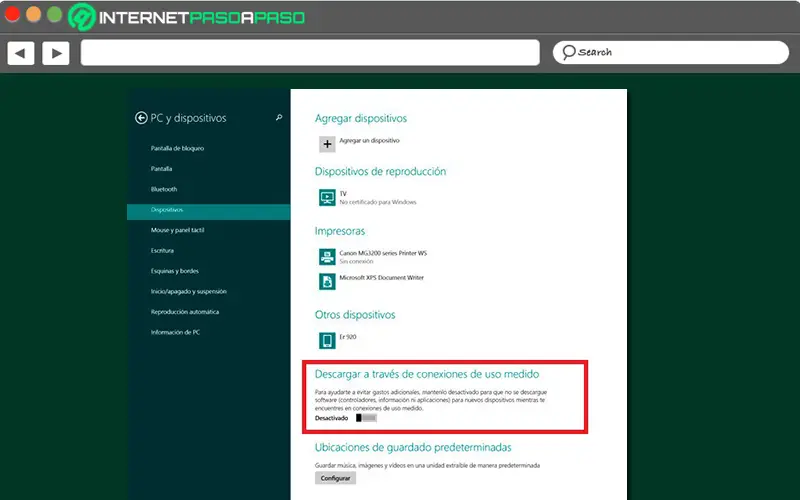Click Agregar un dispositivo label
The width and height of the screenshot is (800, 500).
click(x=369, y=140)
